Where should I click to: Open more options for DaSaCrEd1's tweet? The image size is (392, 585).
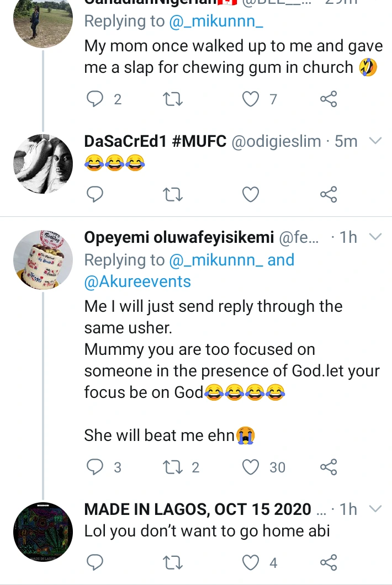click(375, 141)
